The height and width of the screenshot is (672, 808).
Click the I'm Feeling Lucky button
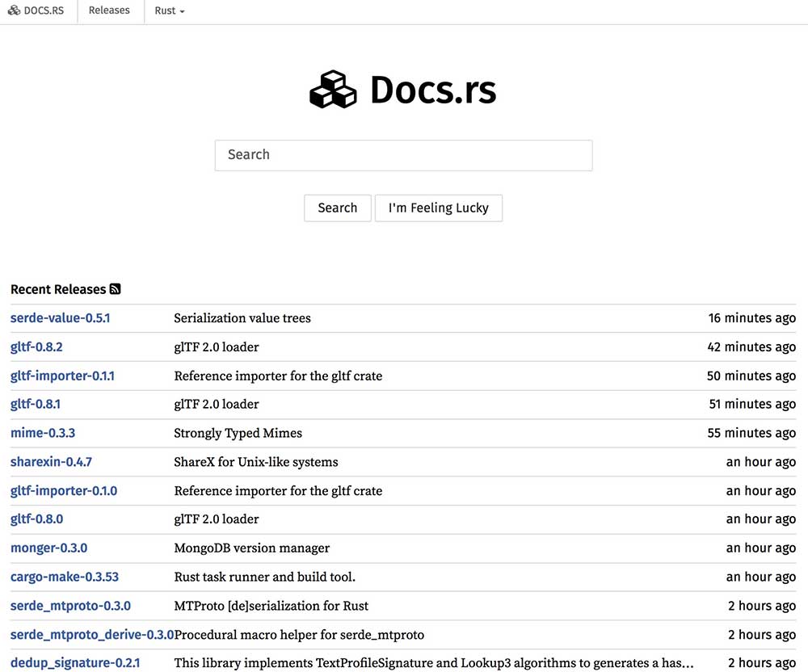(438, 208)
